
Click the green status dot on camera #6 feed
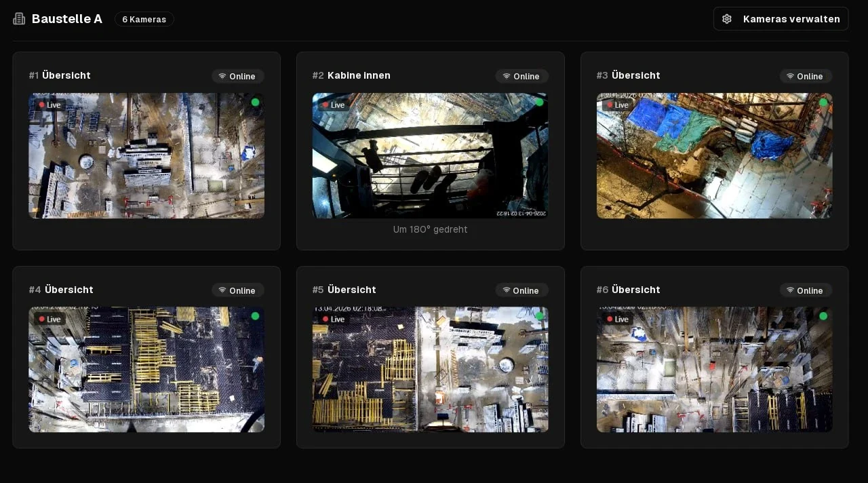(x=823, y=316)
